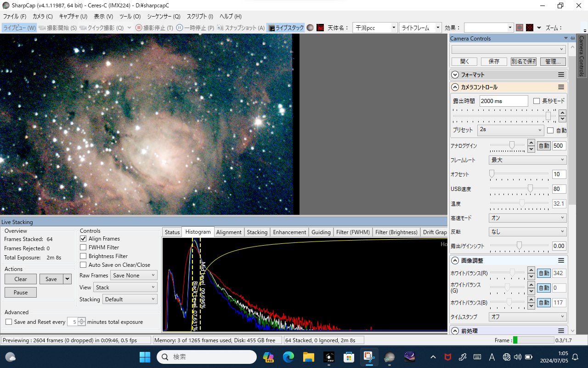Take a snapshot with スナップショット
Screen dimensions: 588x368
[x=241, y=28]
